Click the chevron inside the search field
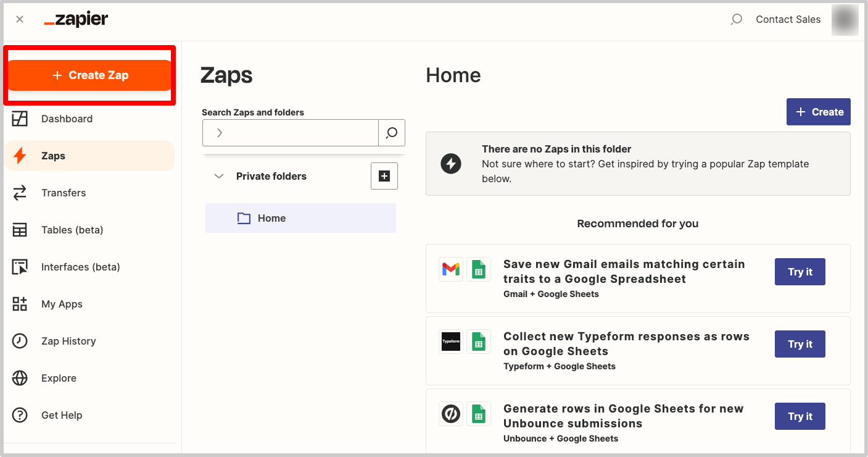The height and width of the screenshot is (457, 868). pyautogui.click(x=219, y=133)
